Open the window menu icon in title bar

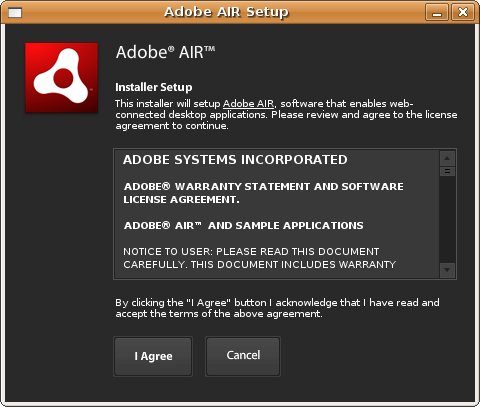pos(15,13)
